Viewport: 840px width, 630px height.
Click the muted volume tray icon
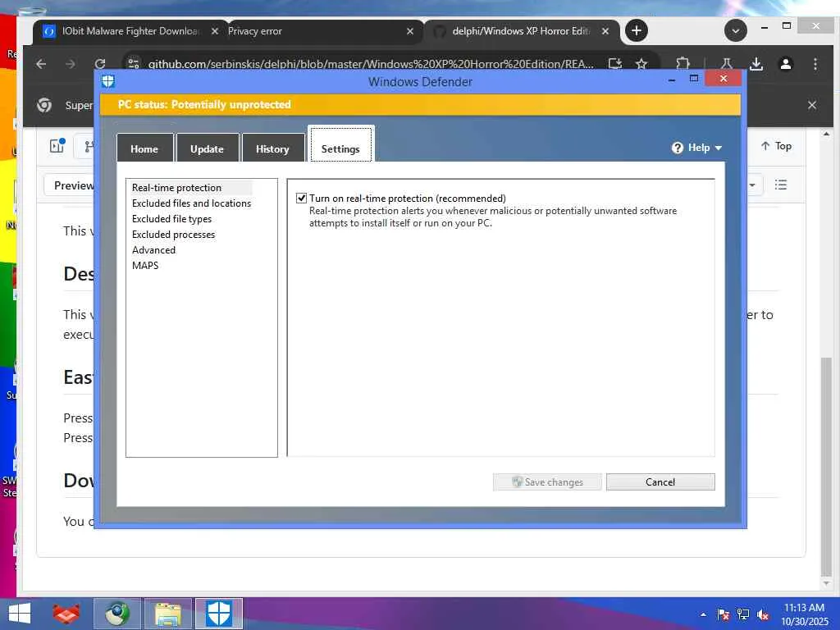click(x=763, y=614)
